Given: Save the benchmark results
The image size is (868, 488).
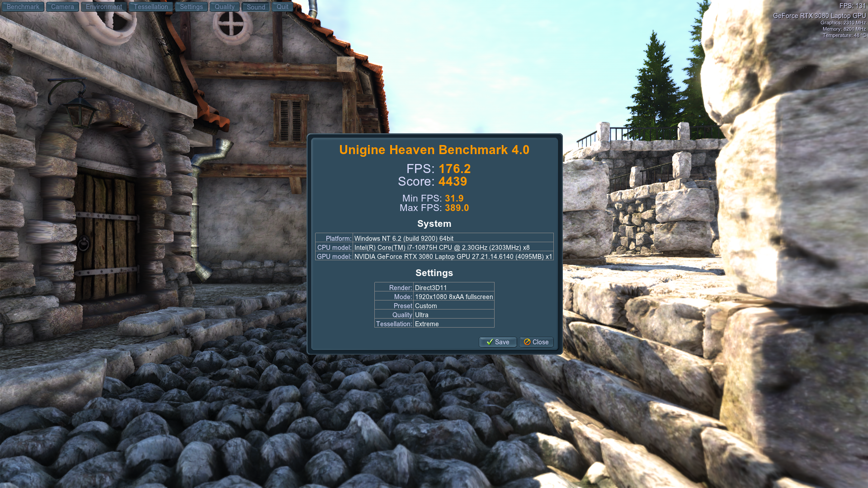Looking at the screenshot, I should 497,342.
